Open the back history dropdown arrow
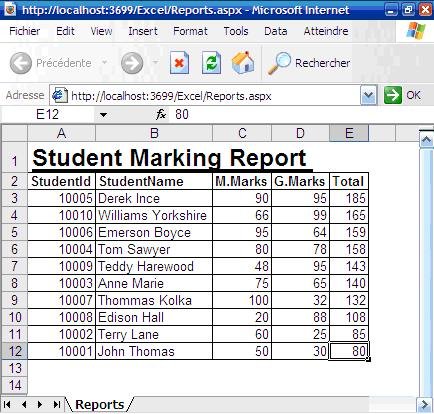The height and width of the screenshot is (414, 434). point(105,62)
